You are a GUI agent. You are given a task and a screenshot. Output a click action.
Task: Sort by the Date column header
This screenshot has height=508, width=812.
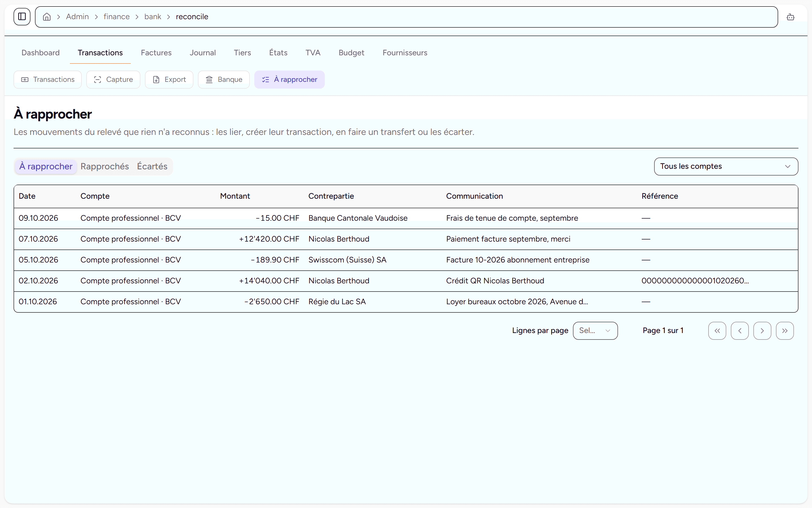(x=27, y=196)
